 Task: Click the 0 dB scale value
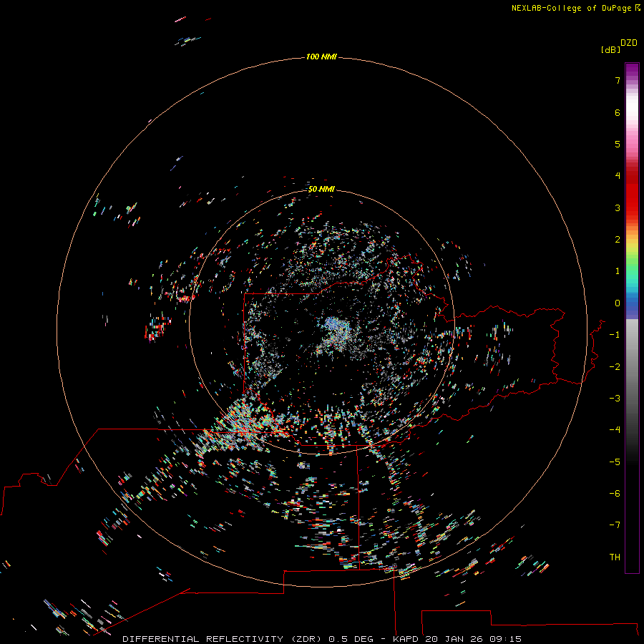(618, 303)
